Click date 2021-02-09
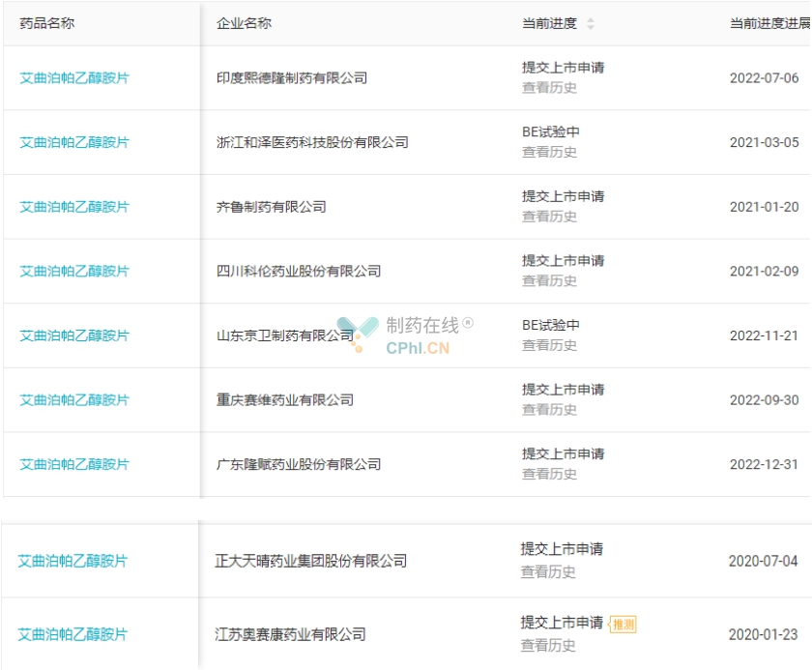This screenshot has width=812, height=670. [x=765, y=272]
